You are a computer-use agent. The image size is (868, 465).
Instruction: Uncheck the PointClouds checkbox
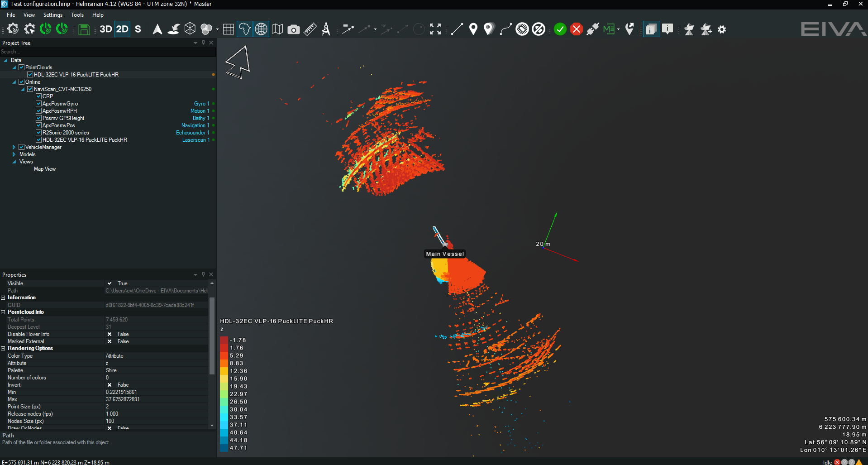21,67
